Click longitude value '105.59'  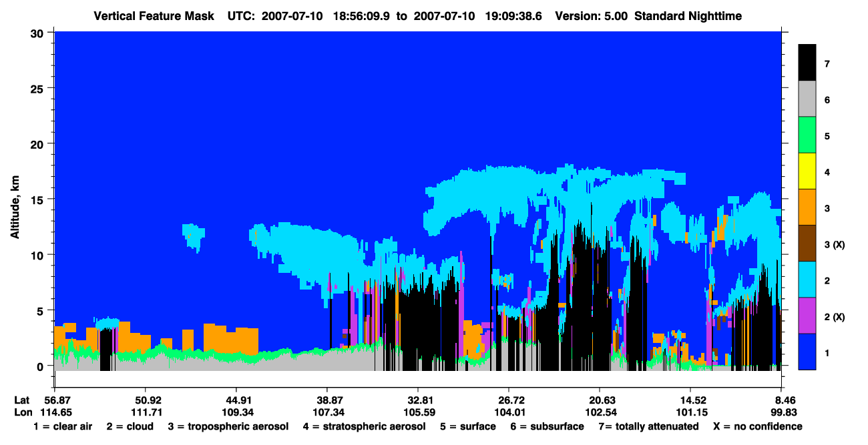[418, 412]
